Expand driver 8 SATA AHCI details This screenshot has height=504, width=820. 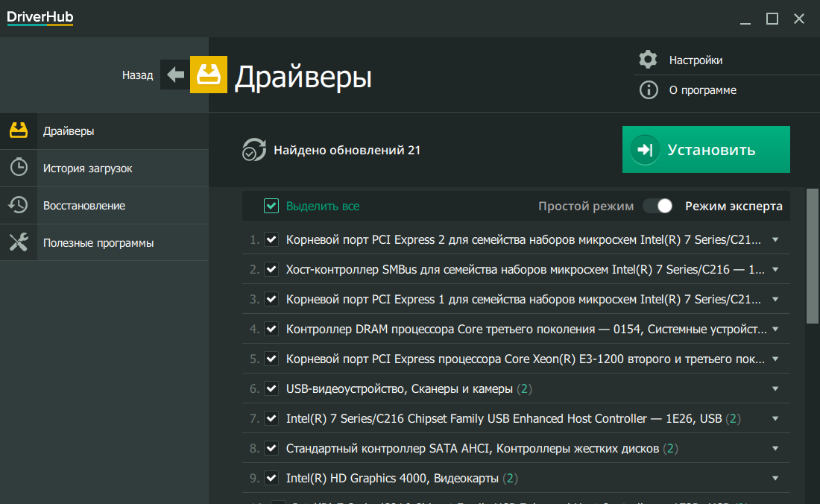pyautogui.click(x=775, y=449)
